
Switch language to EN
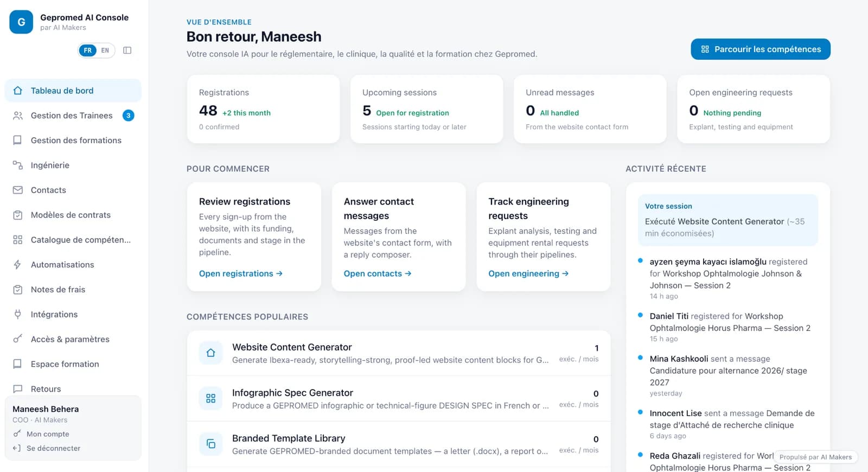(105, 50)
